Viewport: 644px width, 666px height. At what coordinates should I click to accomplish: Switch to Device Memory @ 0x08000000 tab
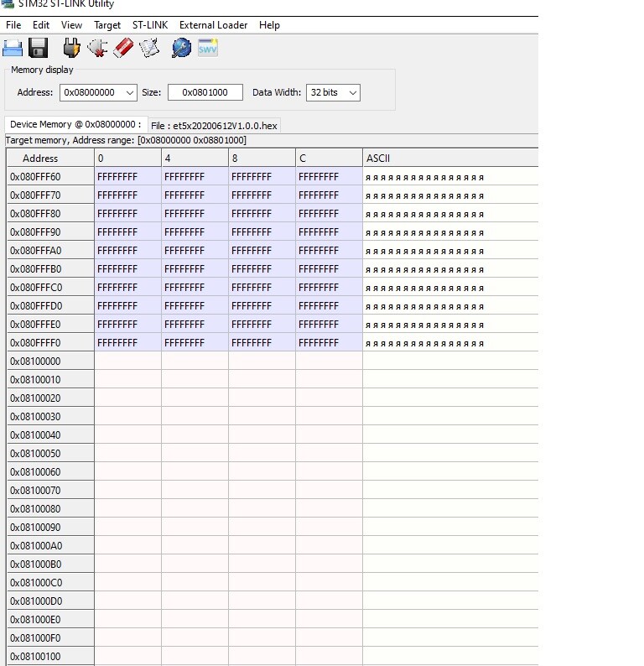pyautogui.click(x=75, y=124)
